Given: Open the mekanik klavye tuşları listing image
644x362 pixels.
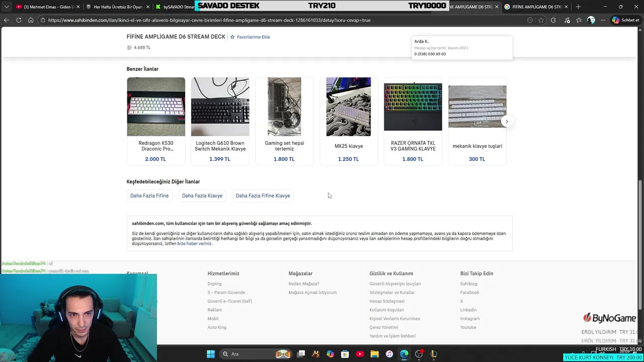Looking at the screenshot, I should click(477, 107).
